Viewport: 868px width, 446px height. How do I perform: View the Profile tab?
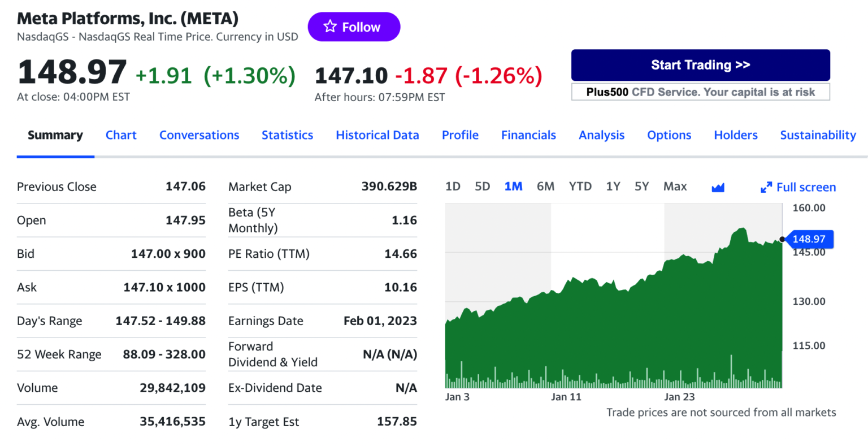(x=460, y=135)
